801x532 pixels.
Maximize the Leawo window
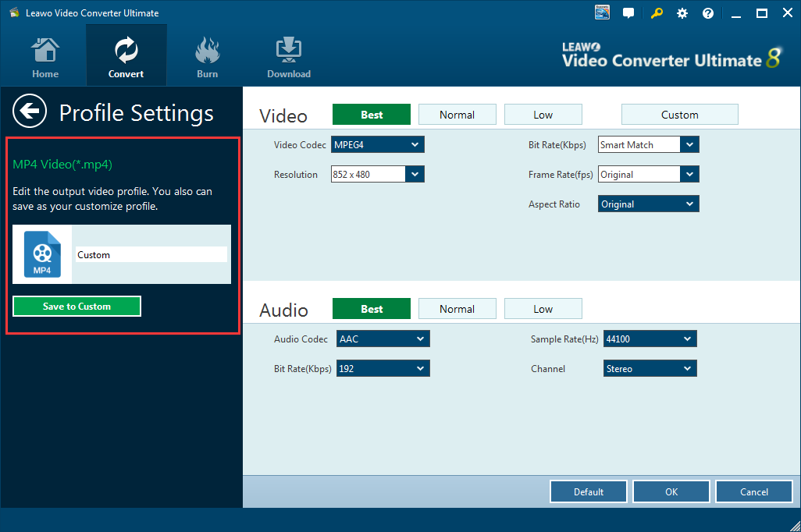(x=762, y=13)
